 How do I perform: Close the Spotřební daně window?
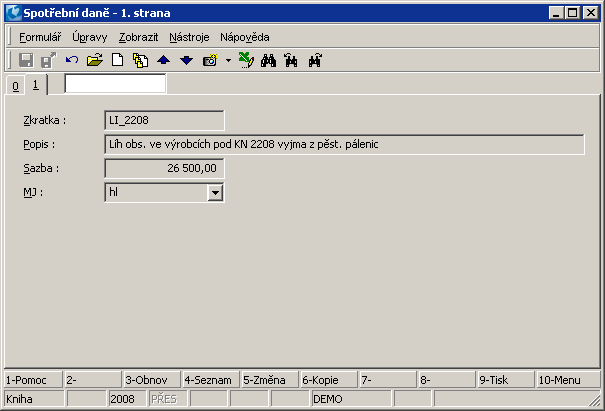[591, 13]
